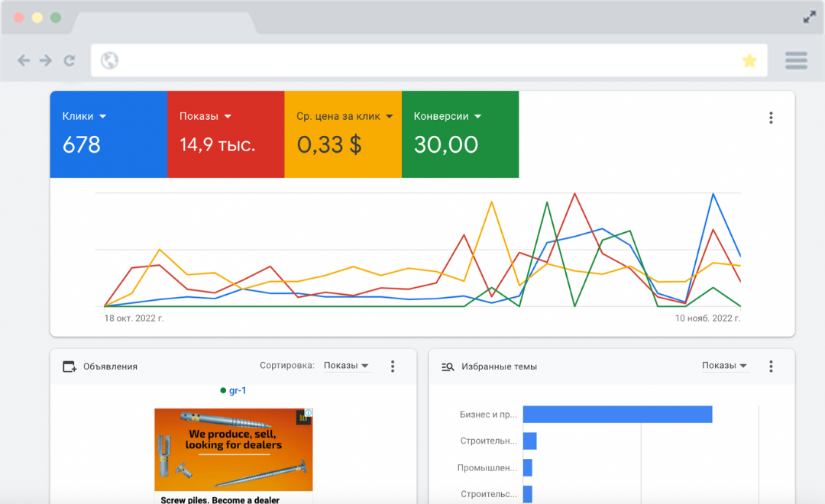Click the Объявления panel icon
Viewport: 825px width, 504px height.
click(70, 366)
